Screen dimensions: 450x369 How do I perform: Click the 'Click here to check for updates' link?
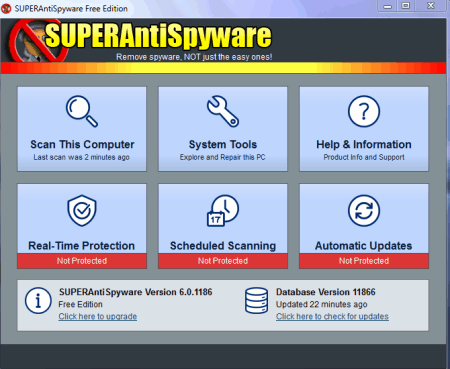coord(332,316)
